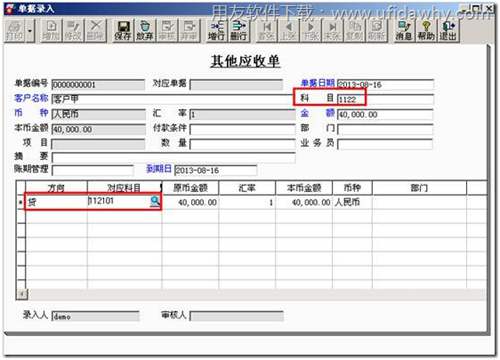The image size is (500, 360).
Task: Click the 金额 blue label
Action: coord(318,113)
